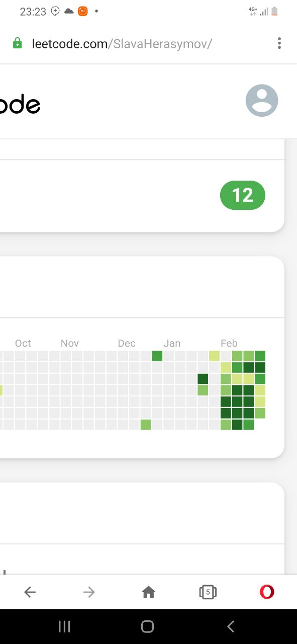Select the yellow-green square below Jan
This screenshot has width=297, height=644.
(x=214, y=356)
